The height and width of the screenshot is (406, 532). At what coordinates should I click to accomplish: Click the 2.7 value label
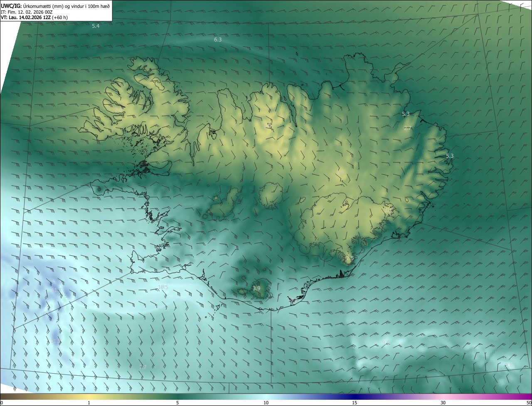click(408, 128)
